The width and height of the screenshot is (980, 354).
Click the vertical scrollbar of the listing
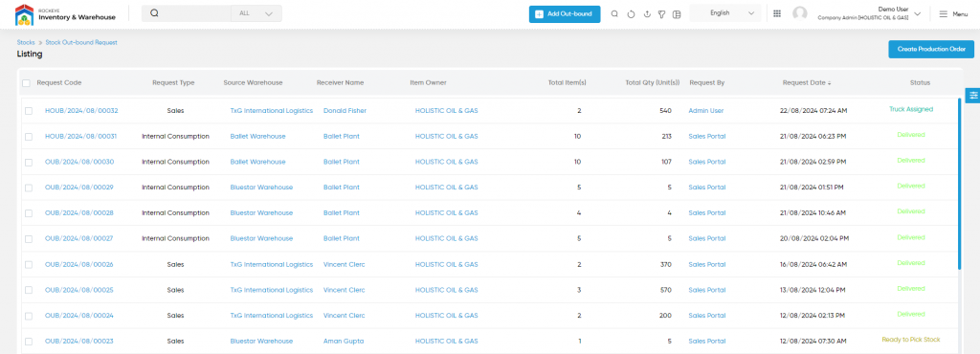[959, 183]
